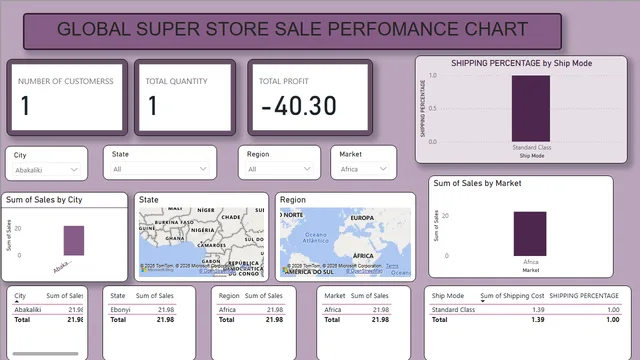This screenshot has height=360, width=640.
Task: Click the NUMBER OF CUSTOMERSS card
Action: (67, 98)
